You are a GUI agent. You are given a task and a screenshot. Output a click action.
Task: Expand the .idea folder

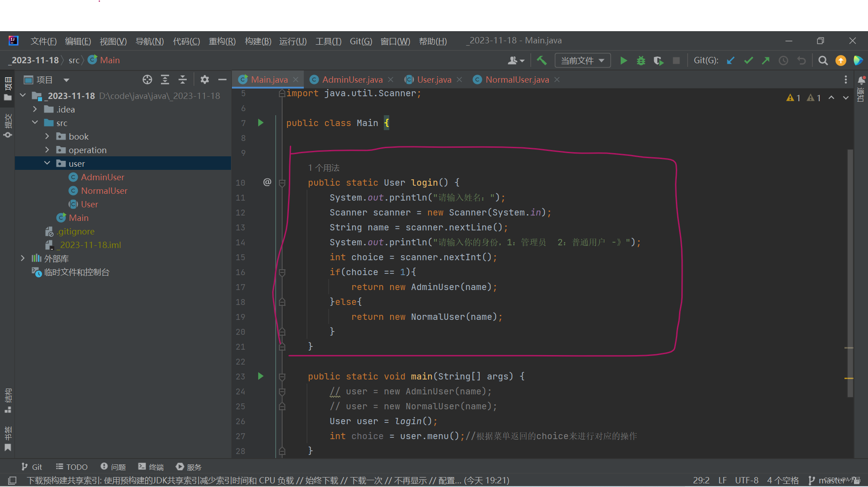pos(35,109)
